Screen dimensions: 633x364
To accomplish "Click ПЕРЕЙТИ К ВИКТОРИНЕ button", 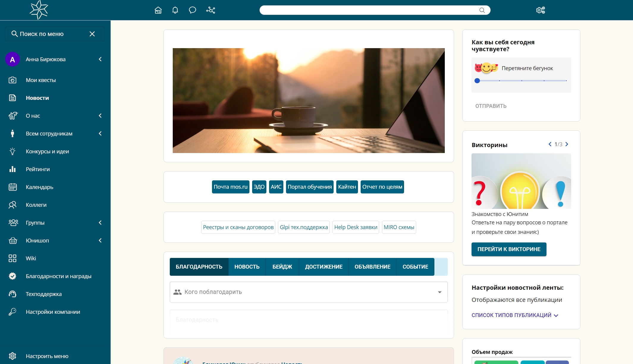I will tap(509, 249).
